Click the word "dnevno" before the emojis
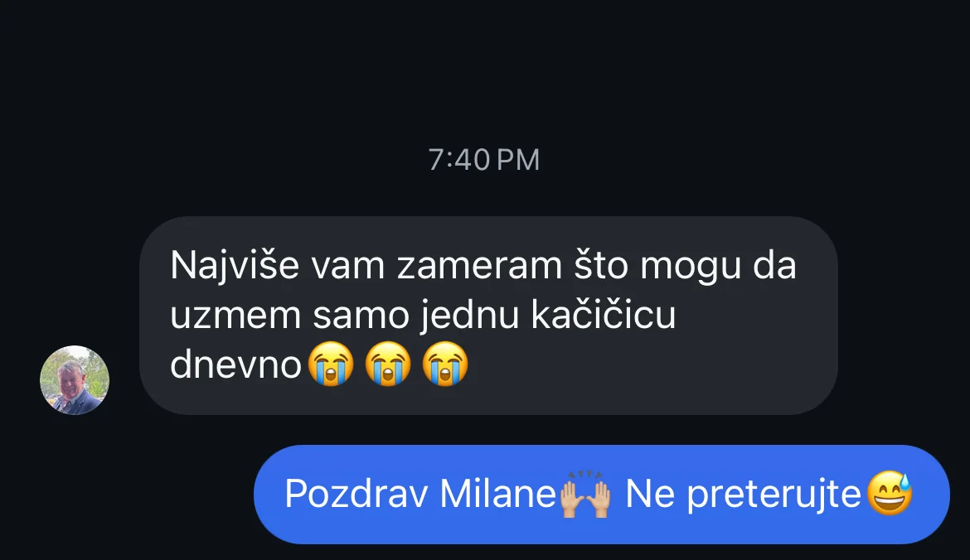970x560 pixels. [235, 364]
